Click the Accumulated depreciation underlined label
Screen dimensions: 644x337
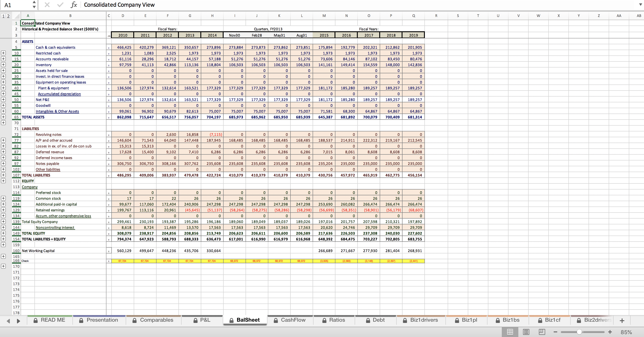tap(59, 94)
